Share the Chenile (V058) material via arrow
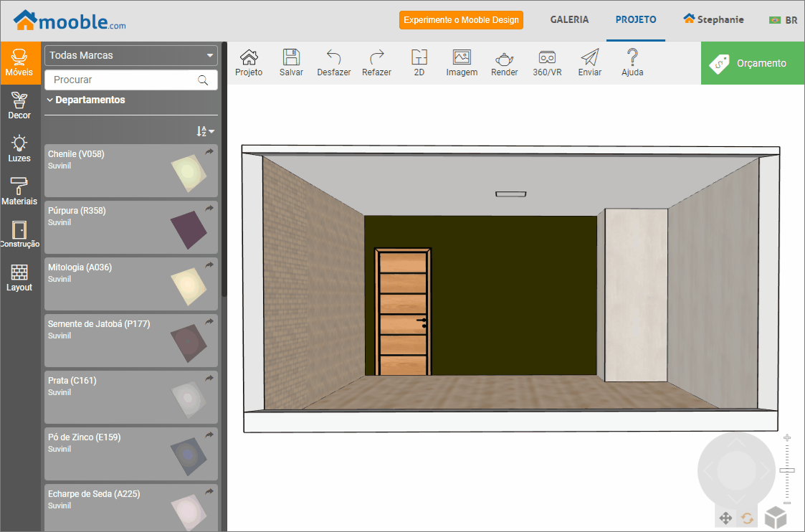 click(x=209, y=151)
